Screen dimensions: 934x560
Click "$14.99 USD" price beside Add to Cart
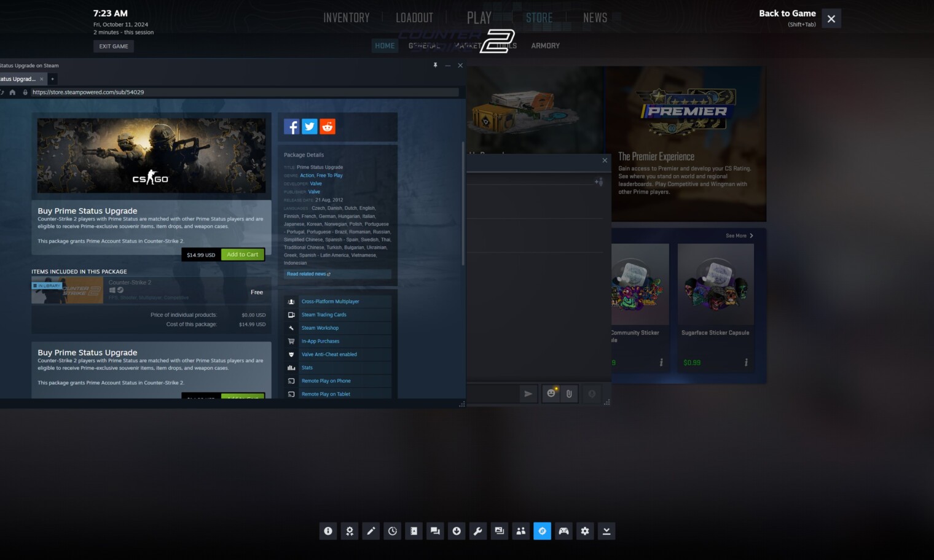201,255
